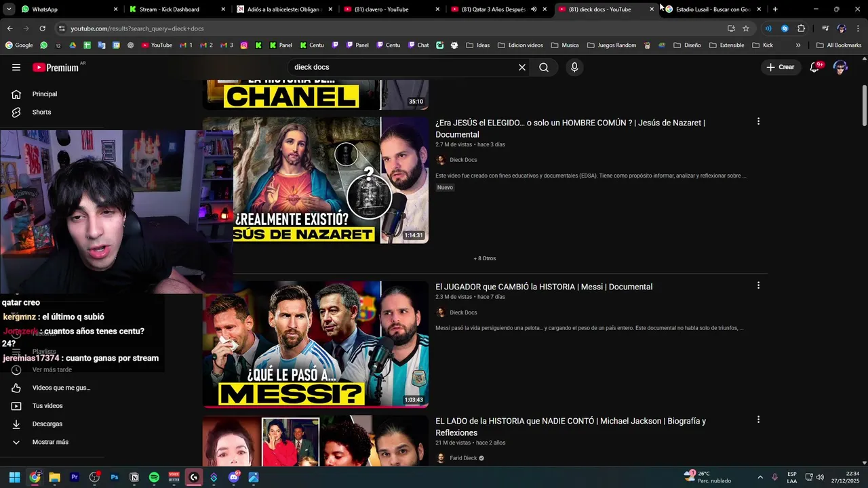This screenshot has height=488, width=868.
Task: Click the YouTube Premium logo
Action: [56, 67]
